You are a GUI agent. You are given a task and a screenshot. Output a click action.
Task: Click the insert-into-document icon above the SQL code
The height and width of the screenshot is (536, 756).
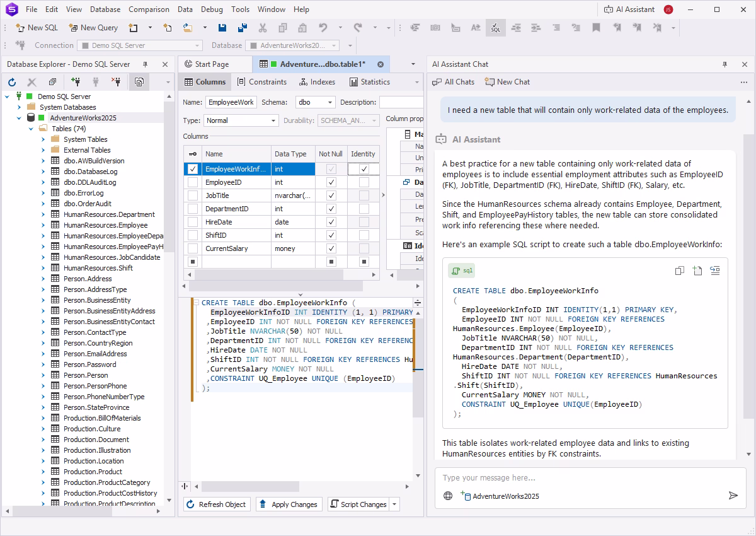coord(697,271)
